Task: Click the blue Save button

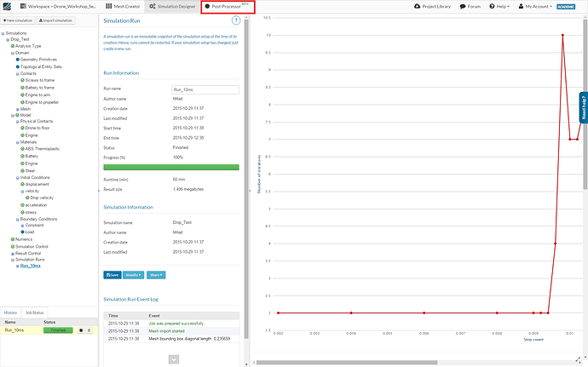Action: pyautogui.click(x=112, y=275)
